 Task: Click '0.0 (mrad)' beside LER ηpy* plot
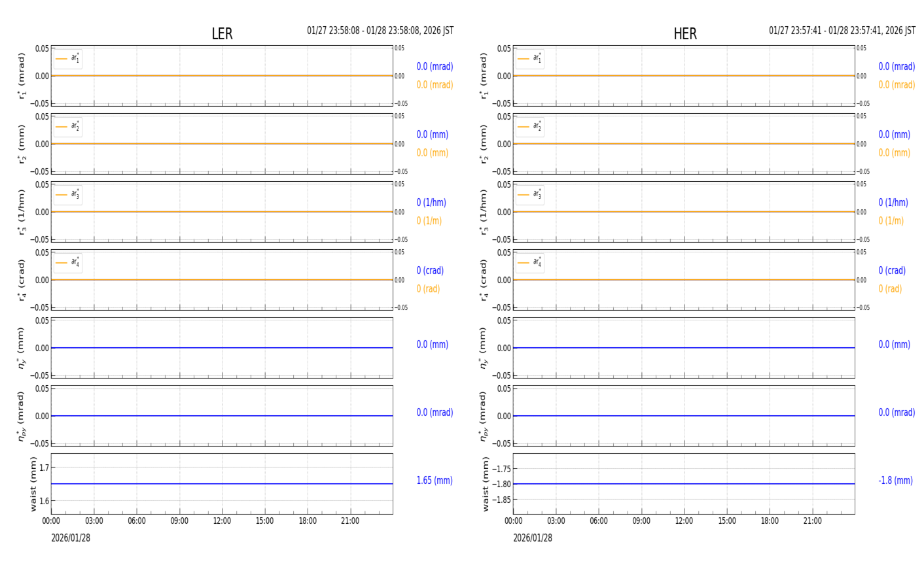pyautogui.click(x=435, y=413)
